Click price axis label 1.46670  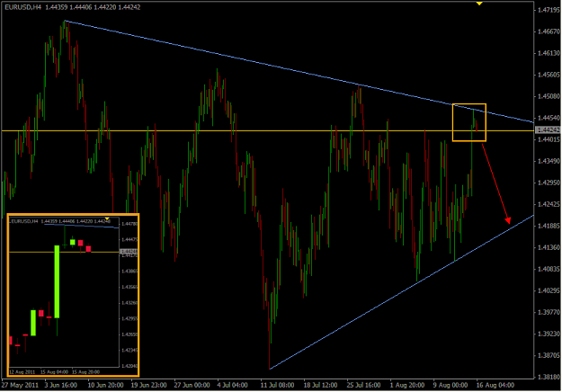click(549, 31)
